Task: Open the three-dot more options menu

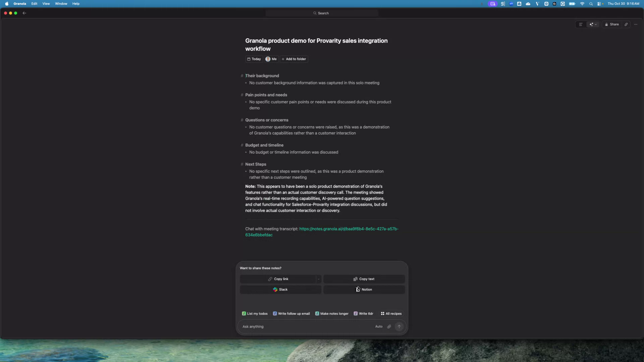Action: click(x=636, y=24)
